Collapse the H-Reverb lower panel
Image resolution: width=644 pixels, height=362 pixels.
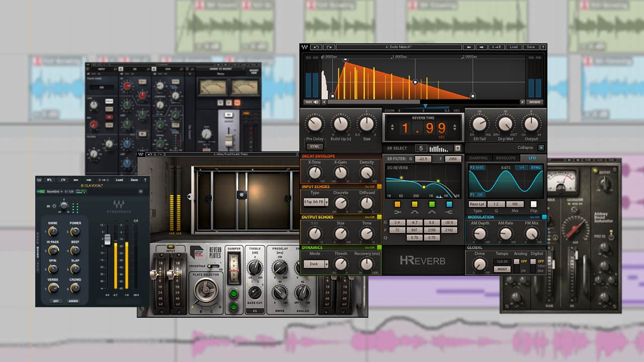click(x=541, y=148)
